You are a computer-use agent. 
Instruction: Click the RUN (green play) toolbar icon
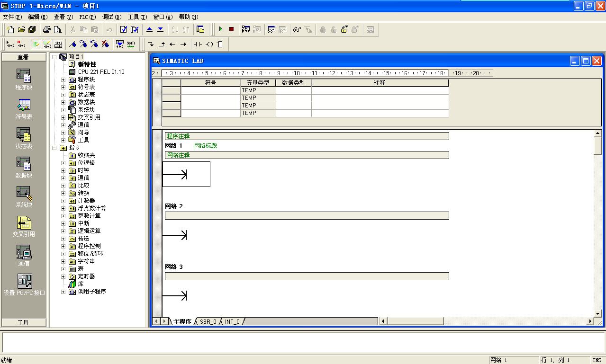(220, 29)
